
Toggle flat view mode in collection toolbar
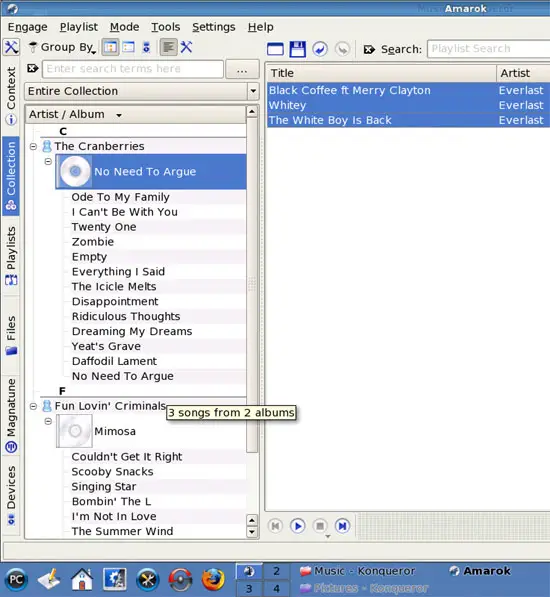(128, 47)
